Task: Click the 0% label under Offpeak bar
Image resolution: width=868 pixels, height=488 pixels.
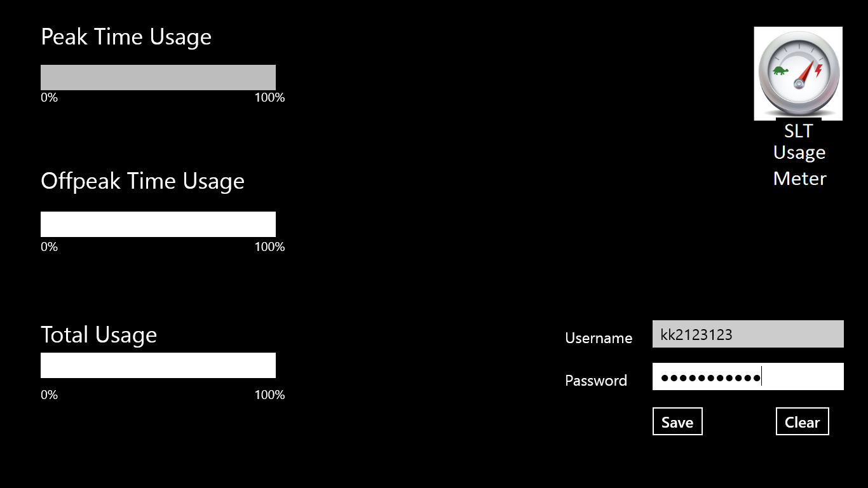Action: [x=49, y=247]
